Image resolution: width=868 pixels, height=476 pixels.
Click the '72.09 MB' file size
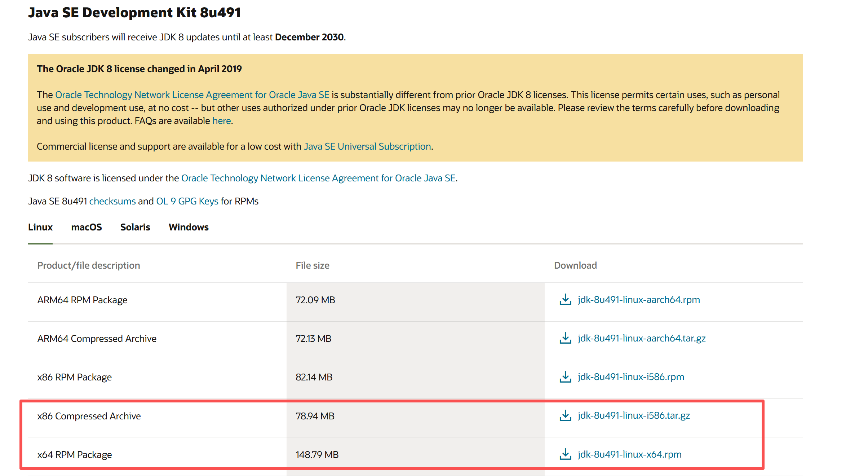(315, 300)
